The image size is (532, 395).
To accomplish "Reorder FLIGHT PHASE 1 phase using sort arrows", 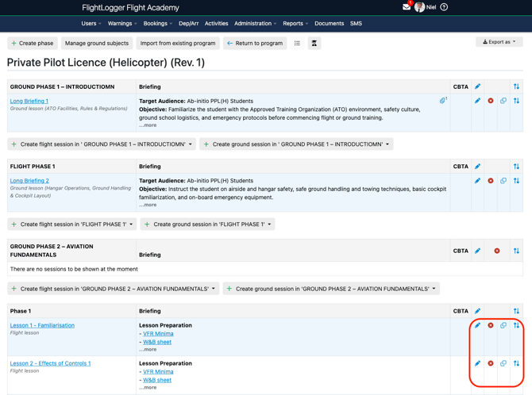I will [516, 166].
